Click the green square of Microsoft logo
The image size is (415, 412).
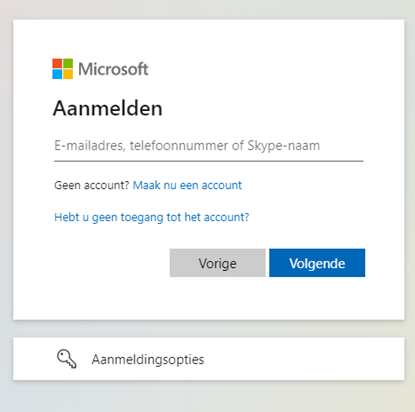coord(68,63)
